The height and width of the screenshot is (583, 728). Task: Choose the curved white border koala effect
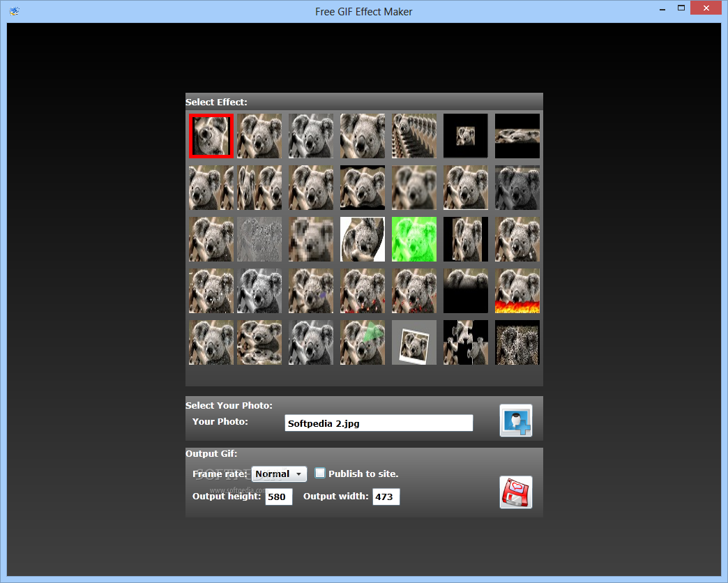pos(363,239)
